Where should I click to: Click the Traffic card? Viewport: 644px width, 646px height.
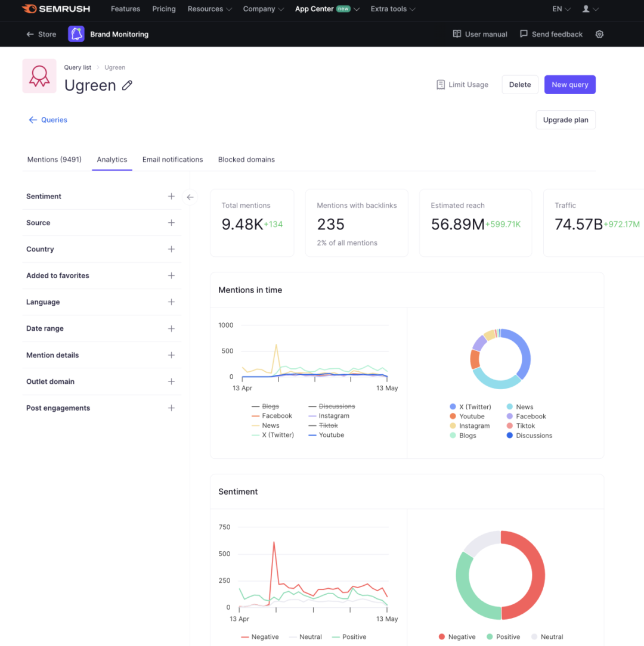(594, 223)
